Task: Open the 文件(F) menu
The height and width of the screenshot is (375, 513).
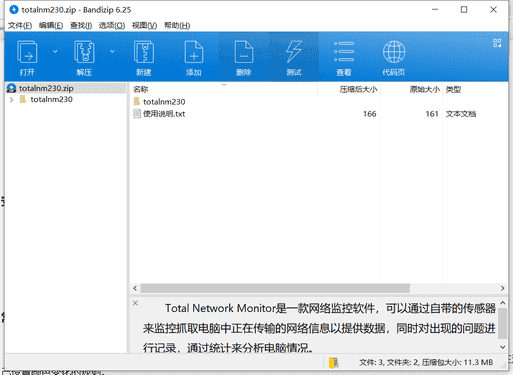Action: point(20,26)
